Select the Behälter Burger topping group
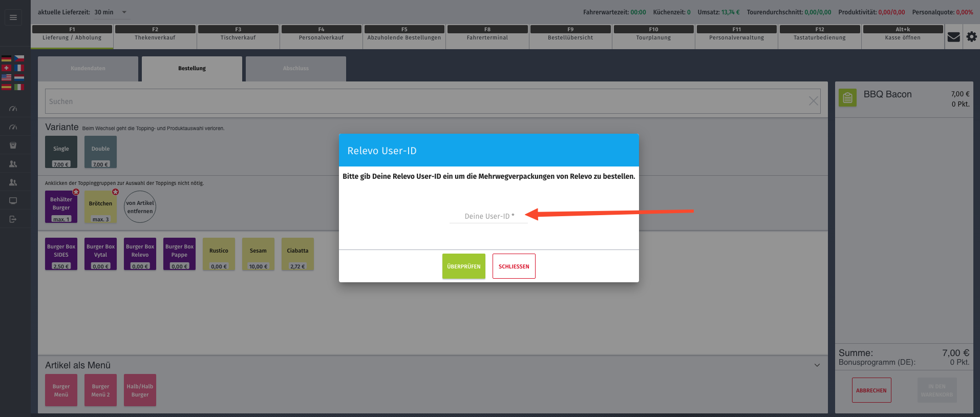Image resolution: width=980 pixels, height=417 pixels. (x=61, y=207)
